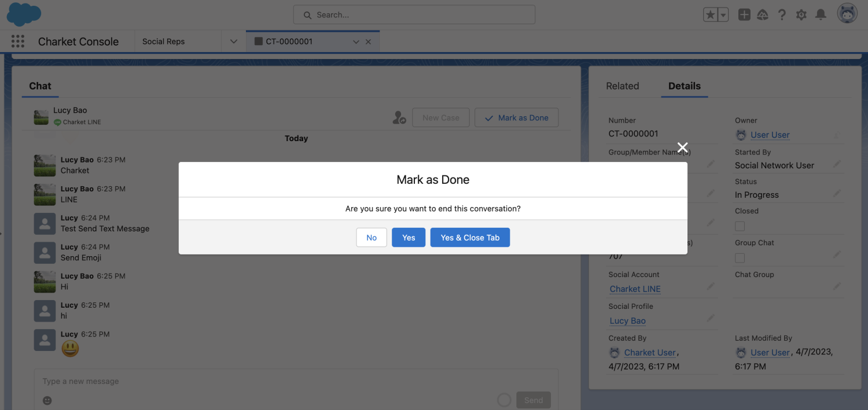868x410 pixels.
Task: Edit the Group/Member Name field pencil
Action: tap(711, 165)
